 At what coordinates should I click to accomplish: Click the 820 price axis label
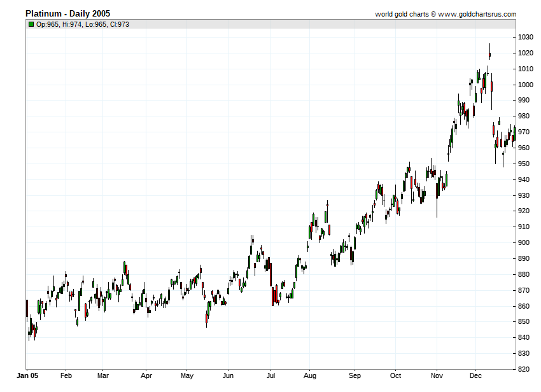[524, 370]
